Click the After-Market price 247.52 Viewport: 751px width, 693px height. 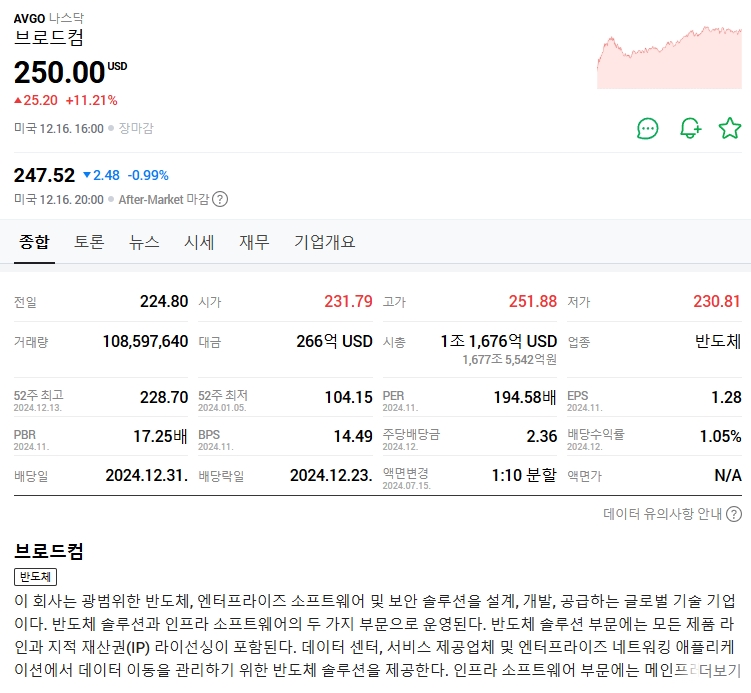click(44, 175)
